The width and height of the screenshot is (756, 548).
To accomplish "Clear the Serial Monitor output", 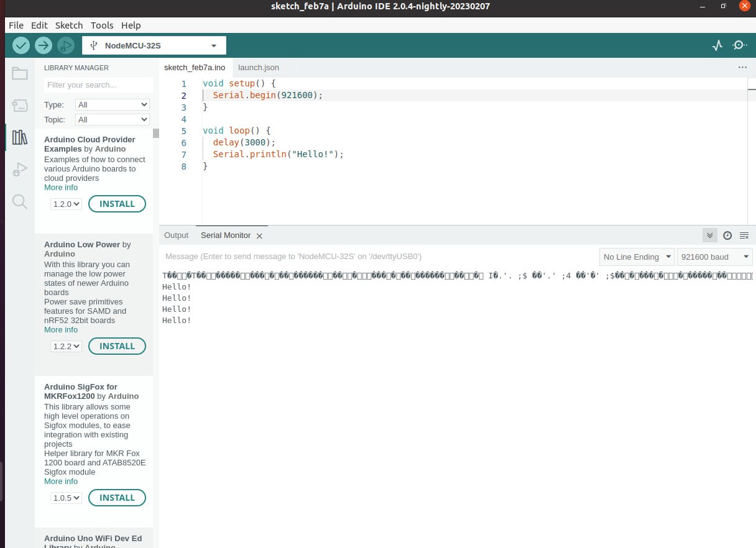I will pos(744,235).
